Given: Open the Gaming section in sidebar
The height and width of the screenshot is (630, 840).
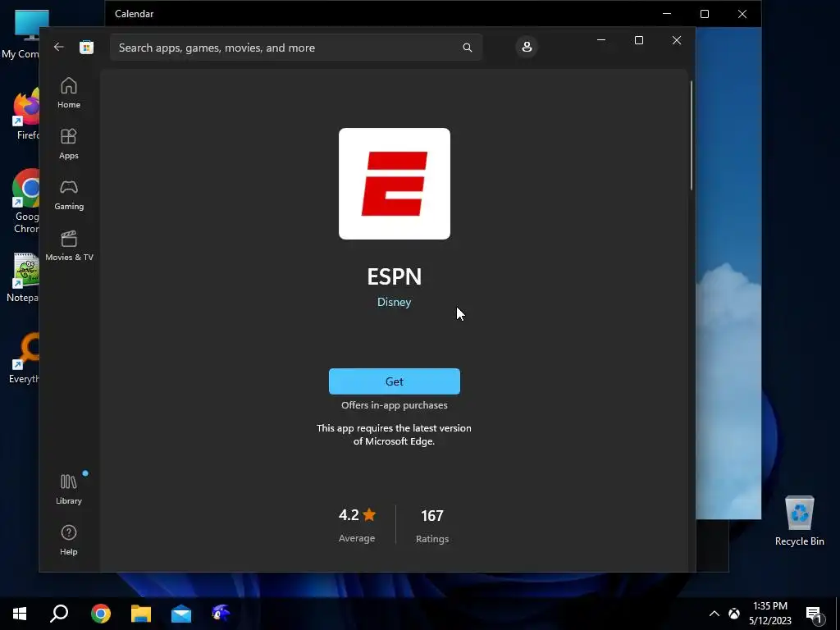Looking at the screenshot, I should 69,195.
